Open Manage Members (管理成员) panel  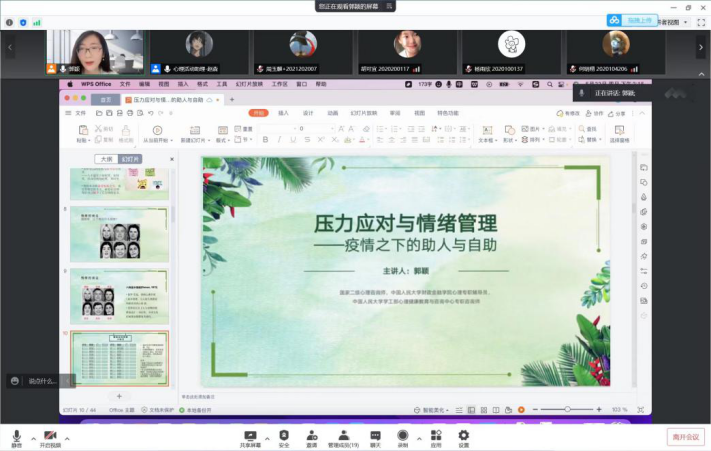click(344, 436)
